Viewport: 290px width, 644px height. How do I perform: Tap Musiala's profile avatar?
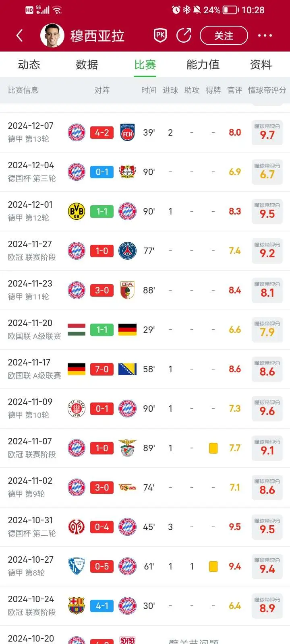[x=52, y=35]
